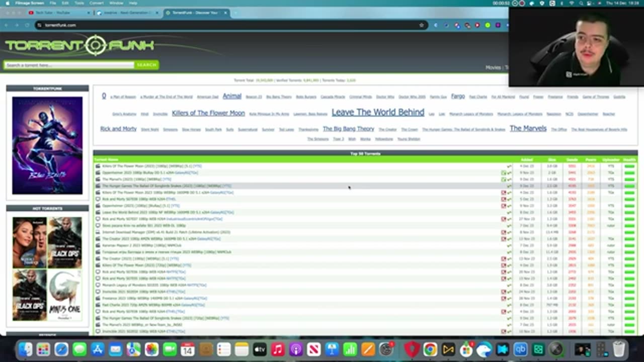This screenshot has height=362, width=644.
Task: Open Mail from the Dock
Action: [116, 349]
